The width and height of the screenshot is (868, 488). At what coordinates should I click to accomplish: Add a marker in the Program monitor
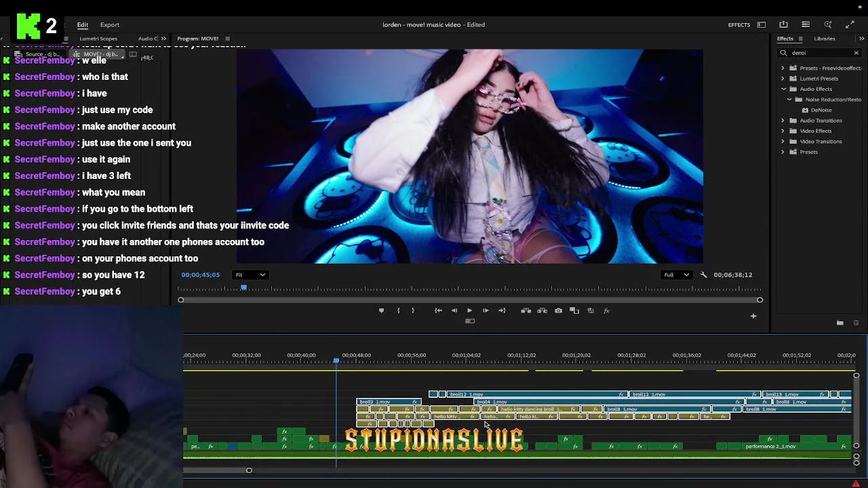coord(381,310)
